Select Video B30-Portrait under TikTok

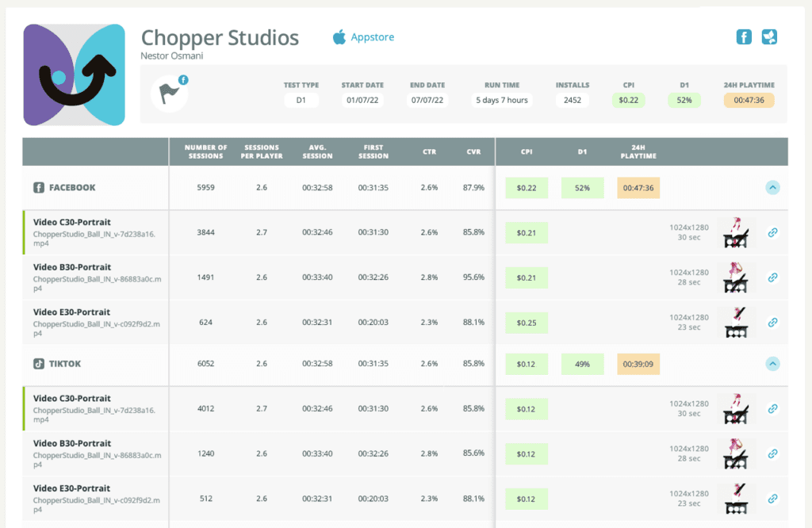72,443
